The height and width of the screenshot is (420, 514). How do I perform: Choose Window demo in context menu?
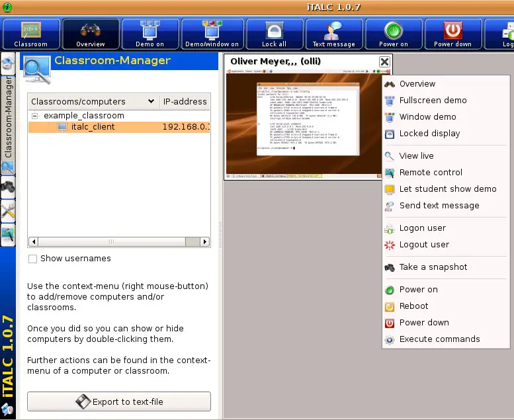point(446,117)
